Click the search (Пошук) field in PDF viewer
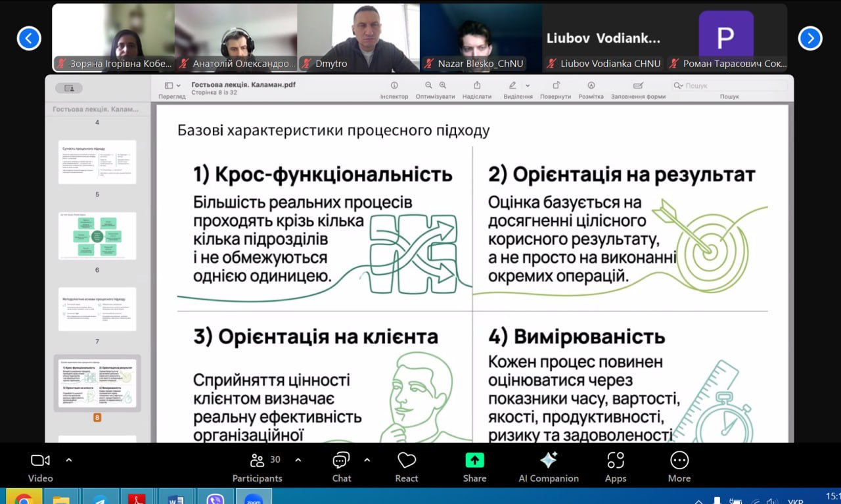The height and width of the screenshot is (504, 841). 729,85
